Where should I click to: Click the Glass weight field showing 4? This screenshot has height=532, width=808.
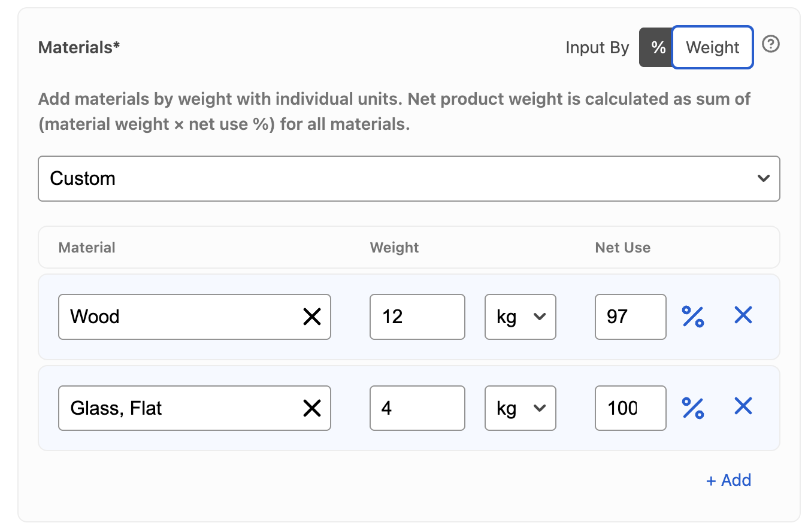tap(417, 408)
